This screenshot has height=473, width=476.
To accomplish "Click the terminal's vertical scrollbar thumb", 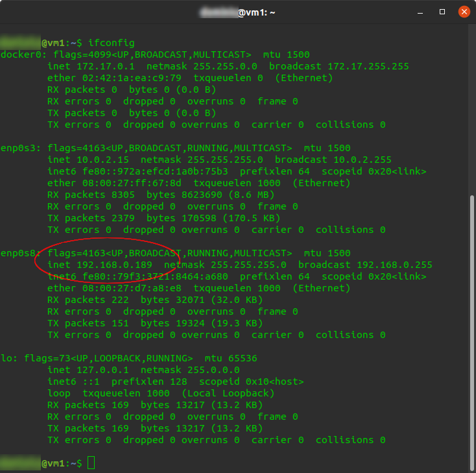I will pos(471,334).
